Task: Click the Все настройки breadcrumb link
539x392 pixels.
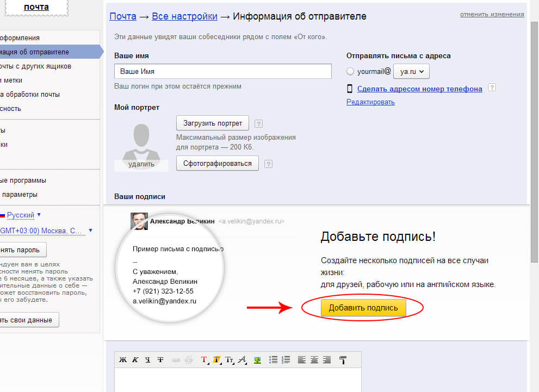Action: (184, 16)
